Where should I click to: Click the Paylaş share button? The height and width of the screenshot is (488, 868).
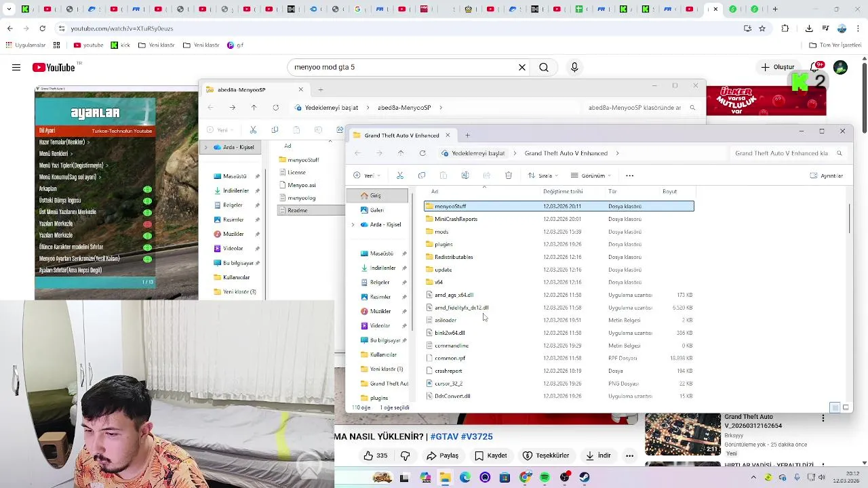pos(442,455)
